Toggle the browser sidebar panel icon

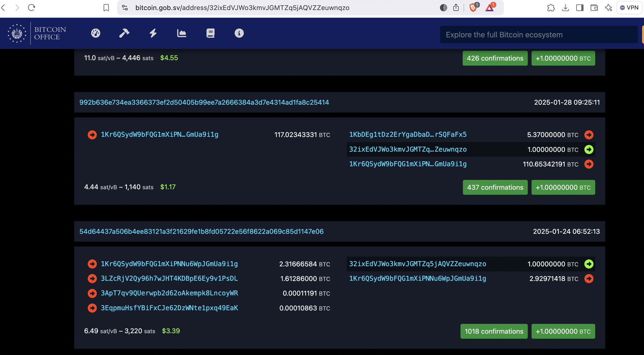(x=580, y=8)
